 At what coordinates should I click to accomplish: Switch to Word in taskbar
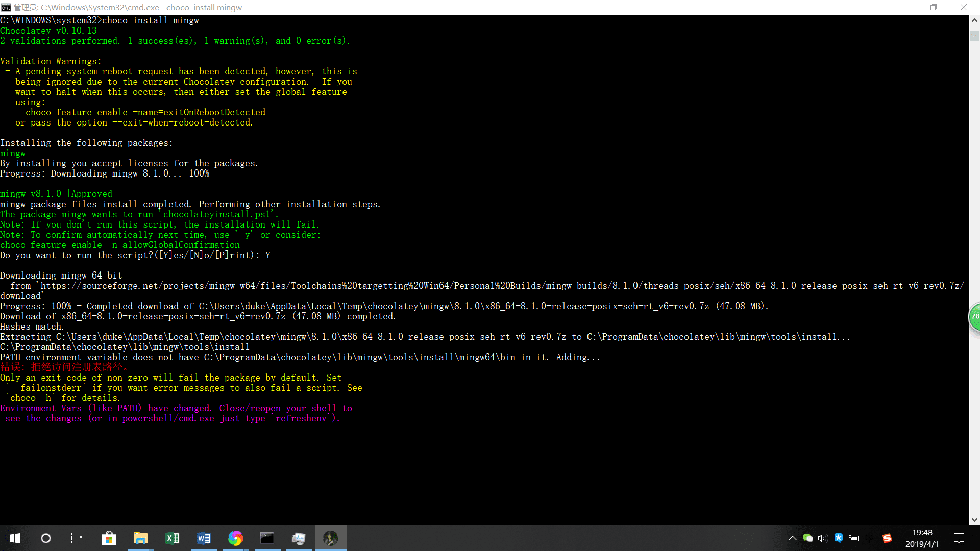pos(204,538)
